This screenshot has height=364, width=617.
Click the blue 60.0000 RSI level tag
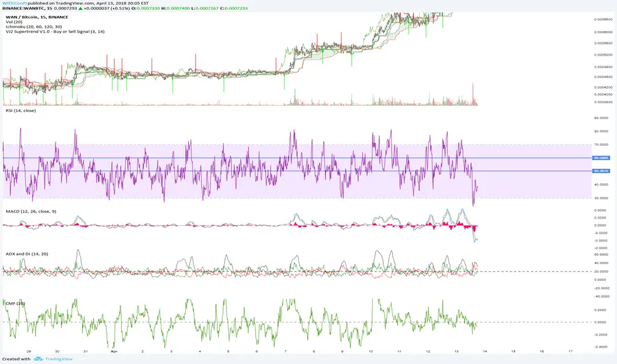coord(601,158)
